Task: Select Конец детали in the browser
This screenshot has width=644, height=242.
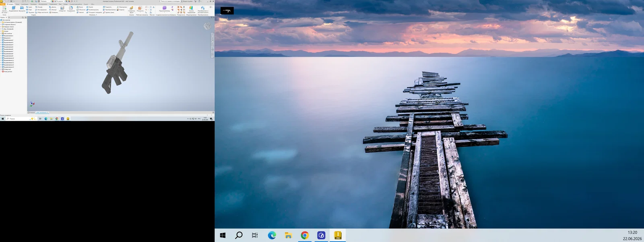Action: [7, 71]
